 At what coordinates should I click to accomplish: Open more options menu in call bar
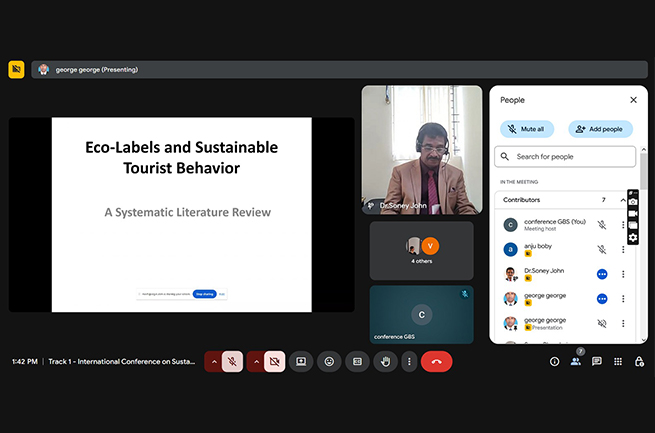coord(408,361)
